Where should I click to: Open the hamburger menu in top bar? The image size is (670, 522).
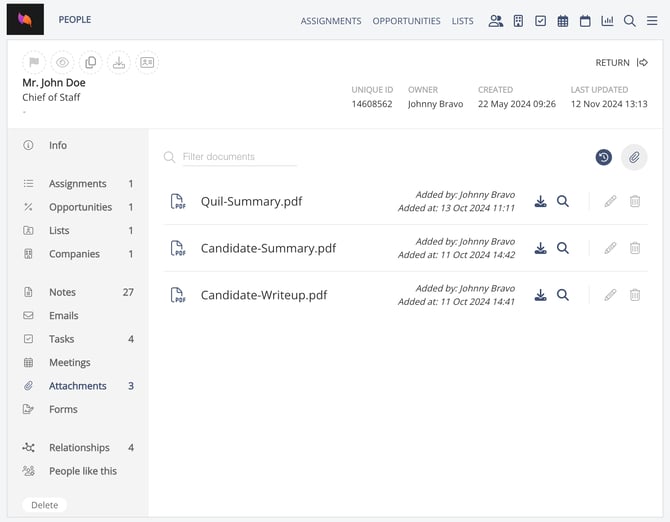tap(652, 21)
